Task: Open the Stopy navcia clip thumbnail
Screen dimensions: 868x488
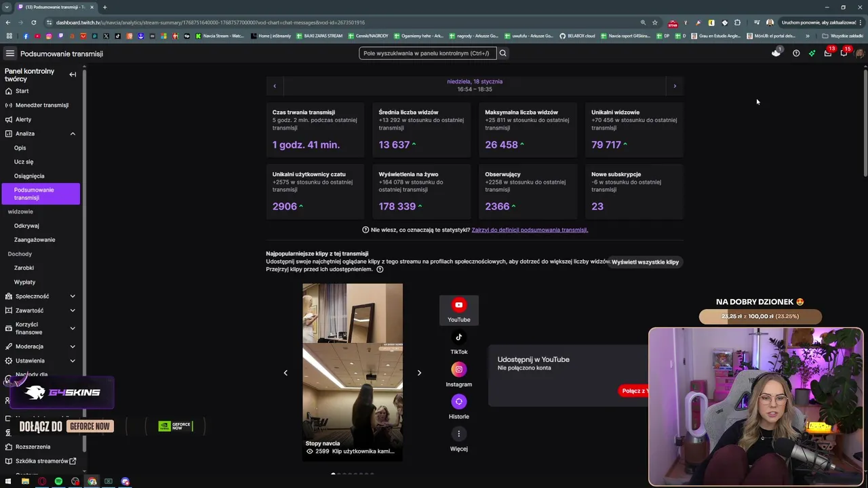Action: coord(353,372)
